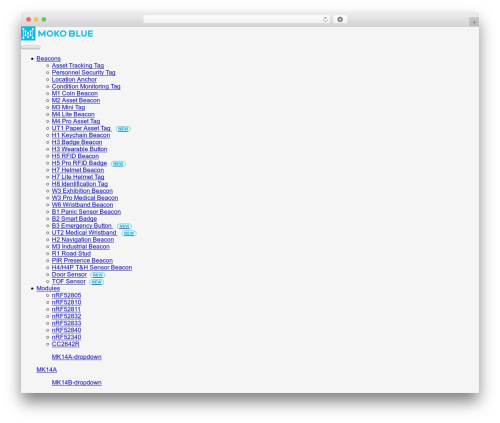Open R1 Road Stud link

coord(71,254)
